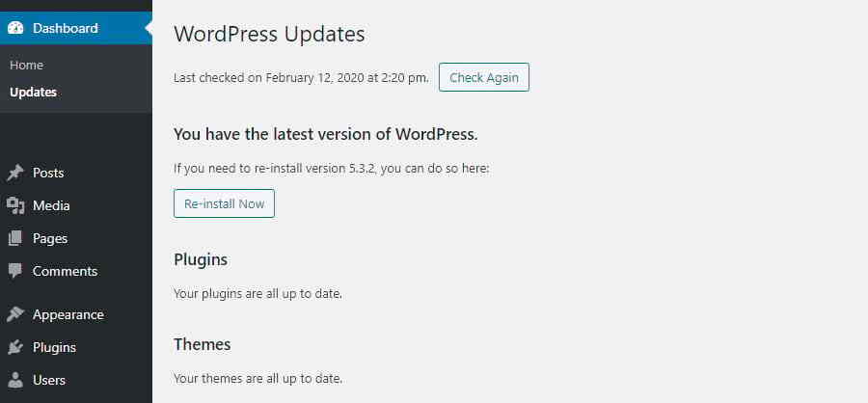Click the Posts pushpin icon
The image size is (868, 403).
pyautogui.click(x=15, y=174)
